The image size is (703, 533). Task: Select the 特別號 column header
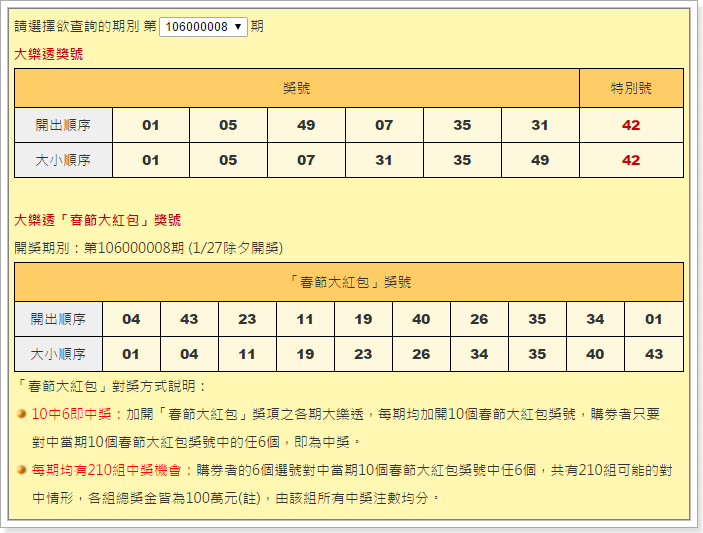(631, 88)
